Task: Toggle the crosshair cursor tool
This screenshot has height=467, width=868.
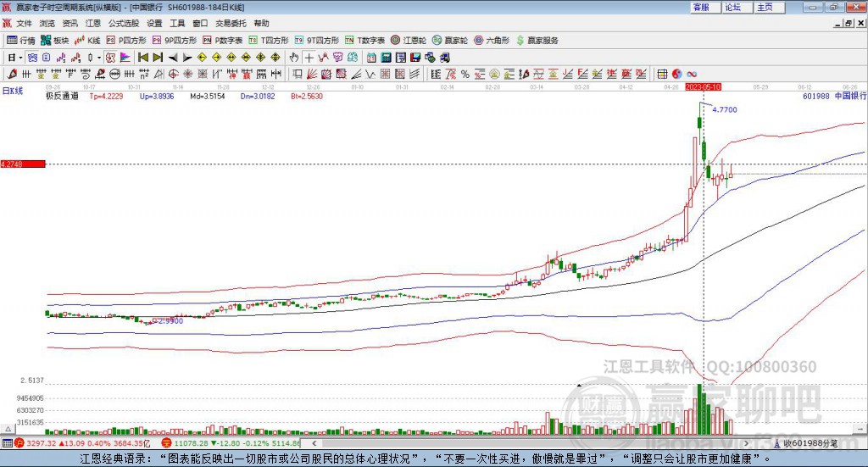Action: pyautogui.click(x=309, y=58)
